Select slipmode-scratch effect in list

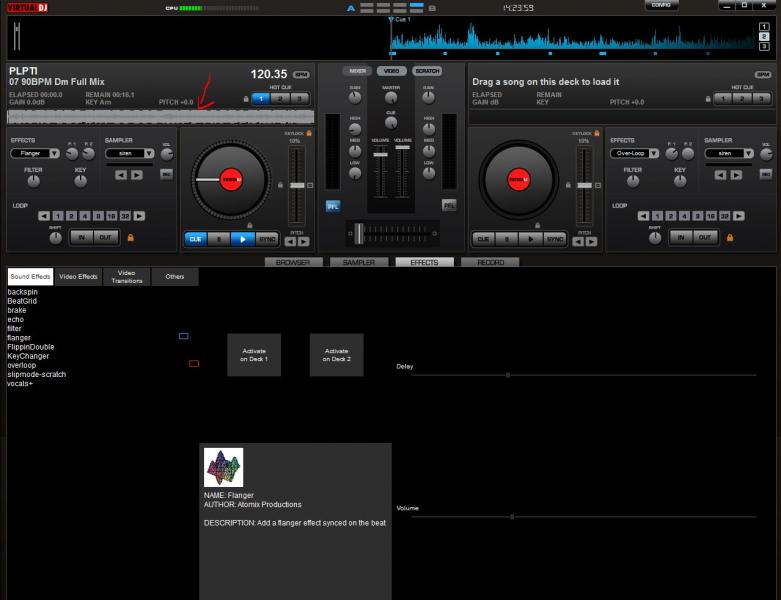pos(36,374)
